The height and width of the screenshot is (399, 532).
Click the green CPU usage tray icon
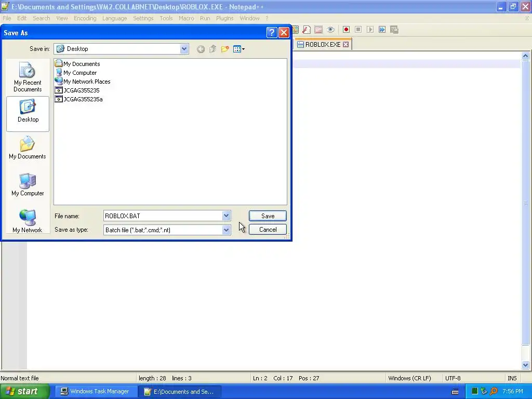coord(475,392)
